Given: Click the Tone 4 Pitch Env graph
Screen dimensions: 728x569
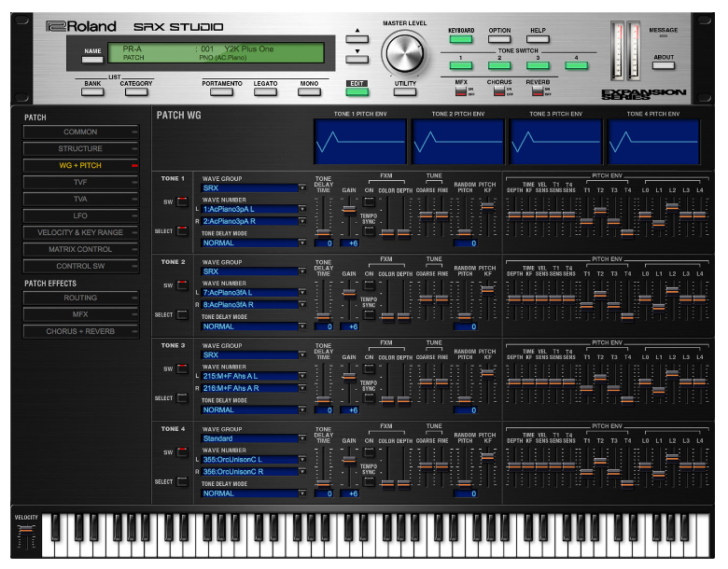Looking at the screenshot, I should (x=653, y=142).
